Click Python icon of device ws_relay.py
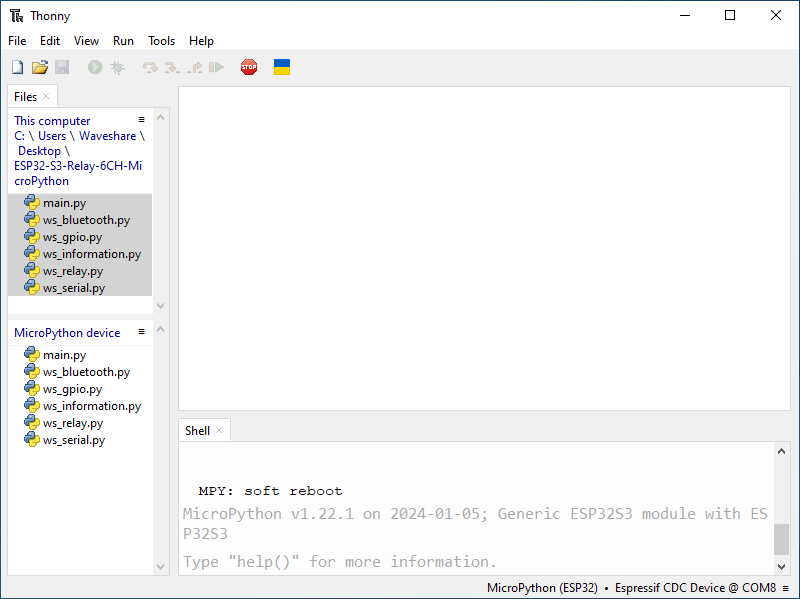 pyautogui.click(x=32, y=422)
